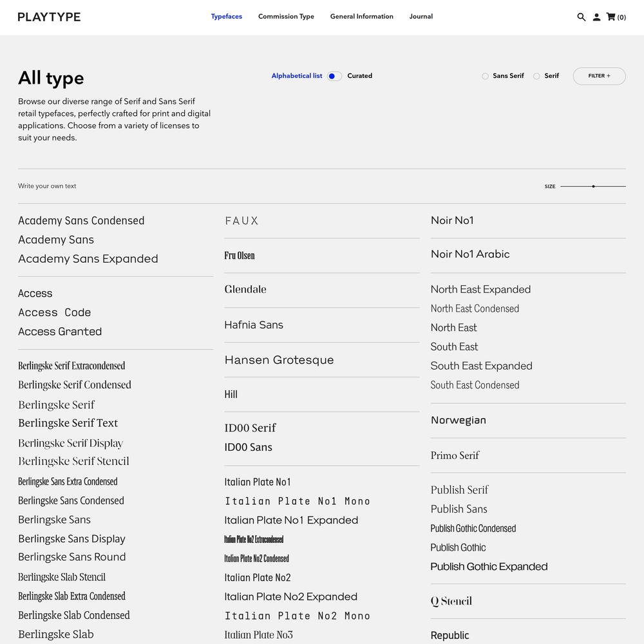Click the PLAYTYPE logo
The image size is (644, 644).
[x=49, y=17]
